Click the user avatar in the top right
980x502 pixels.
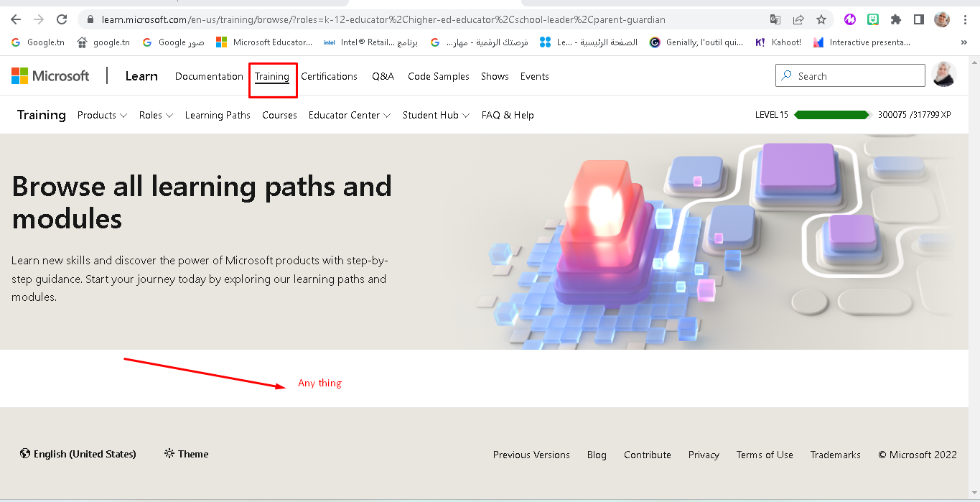pos(943,75)
